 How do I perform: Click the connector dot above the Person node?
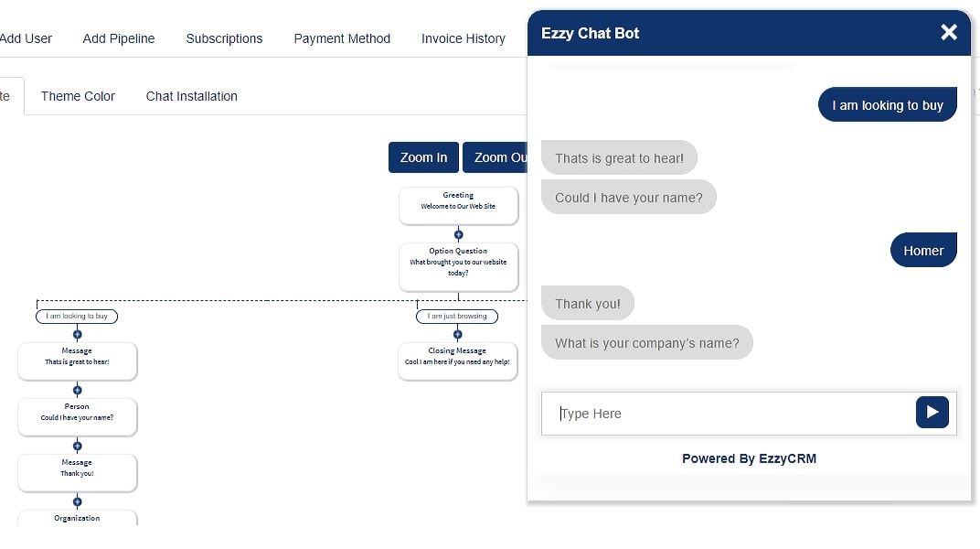point(77,389)
